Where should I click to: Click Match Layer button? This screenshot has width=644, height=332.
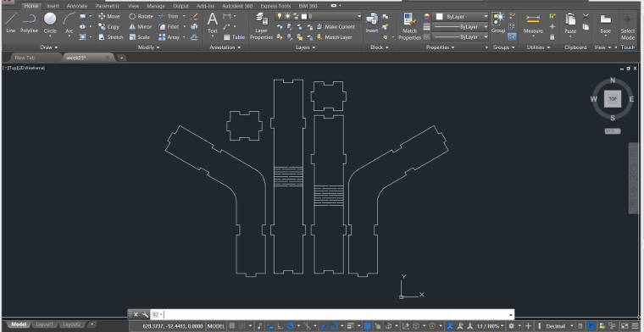pyautogui.click(x=335, y=37)
